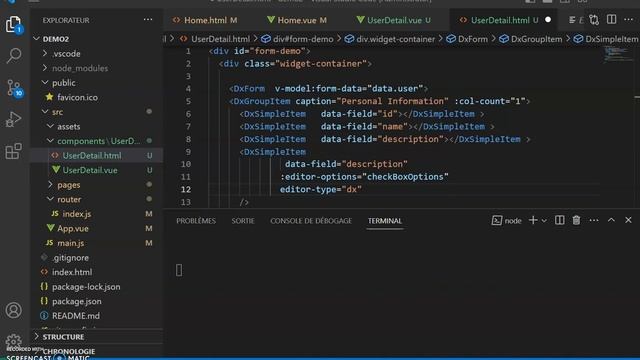Open the Explorer view in activity bar
Viewport: 640px width, 360px height.
point(13,24)
